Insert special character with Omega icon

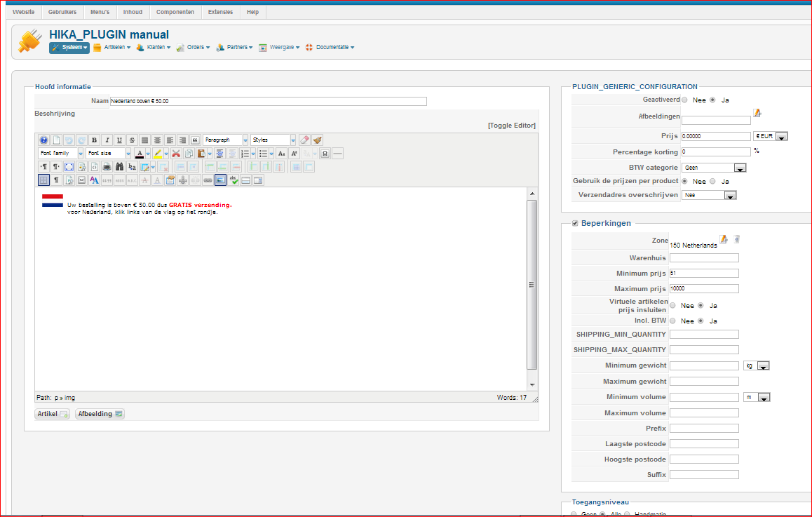click(325, 154)
